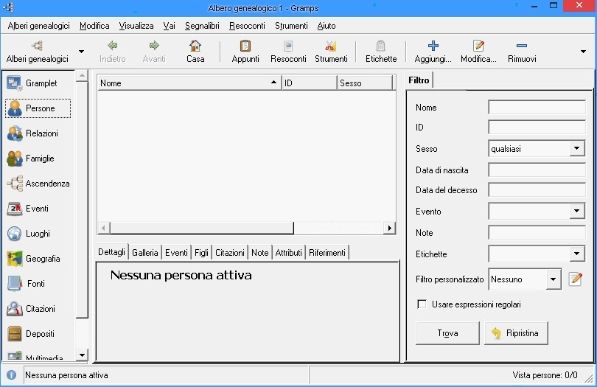This screenshot has width=597, height=387.
Task: Click the Ripristina button
Action: point(516,333)
